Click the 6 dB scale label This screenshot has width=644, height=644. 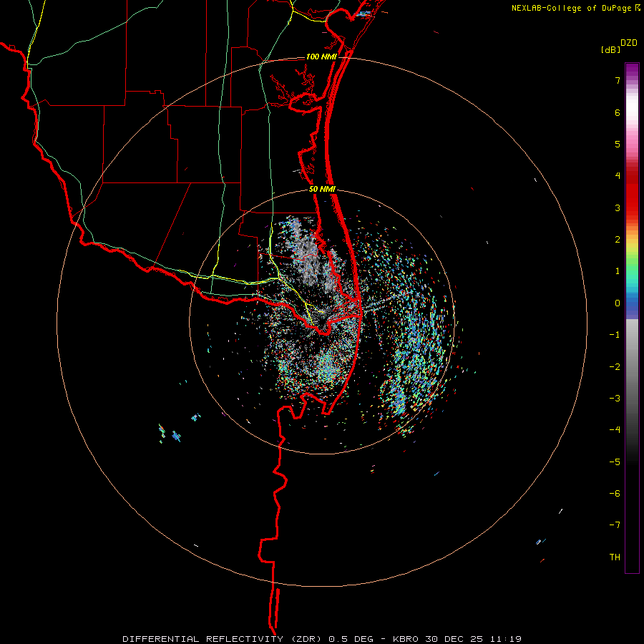click(618, 112)
